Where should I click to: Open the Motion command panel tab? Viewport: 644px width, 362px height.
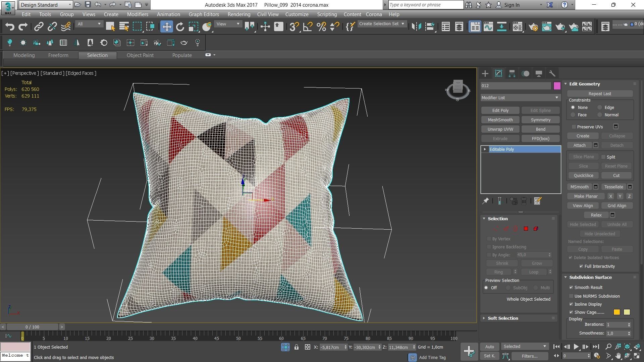pos(525,74)
